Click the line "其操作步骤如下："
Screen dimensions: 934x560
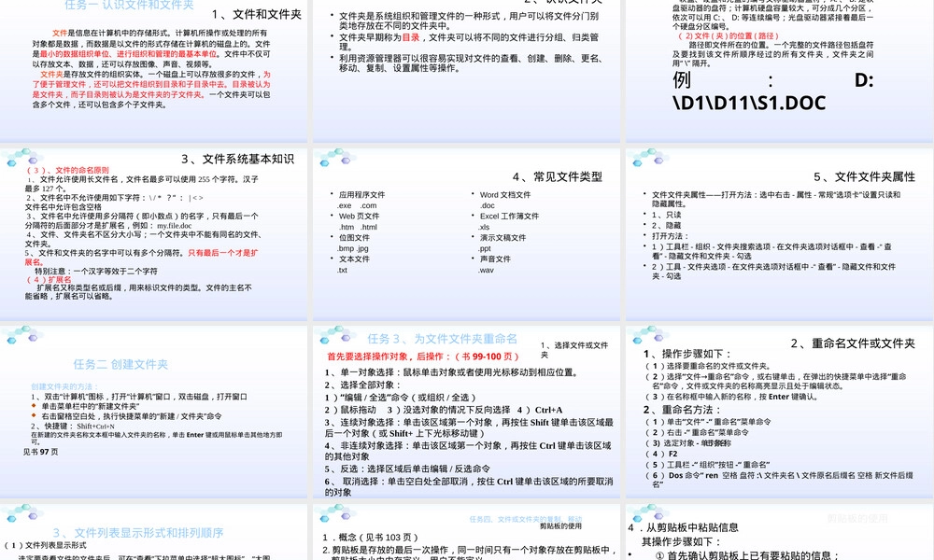click(682, 541)
